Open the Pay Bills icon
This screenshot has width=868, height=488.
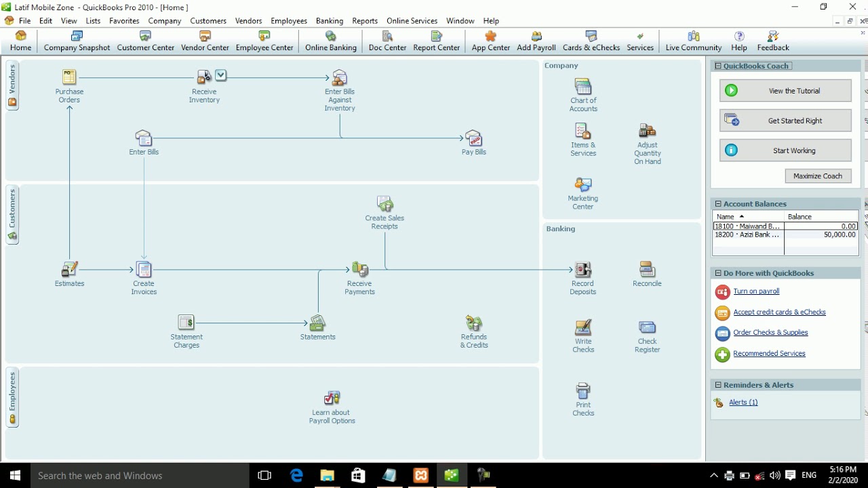(473, 138)
